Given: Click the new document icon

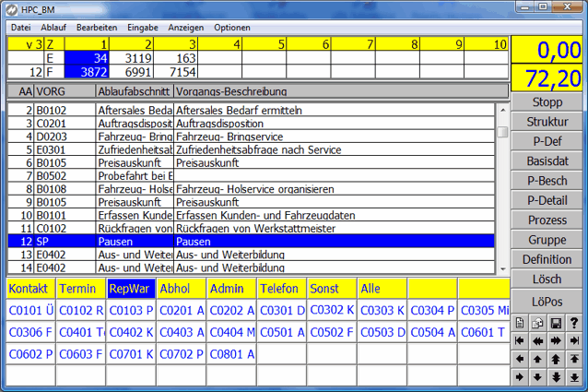Looking at the screenshot, I should 520,322.
